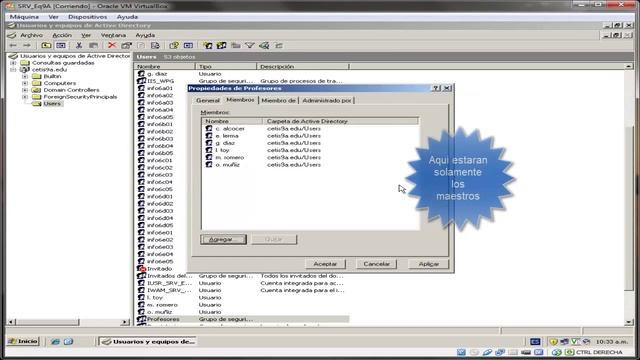This screenshot has width=640, height=360.
Task: Sort by the Tipo column header
Action: [x=226, y=66]
